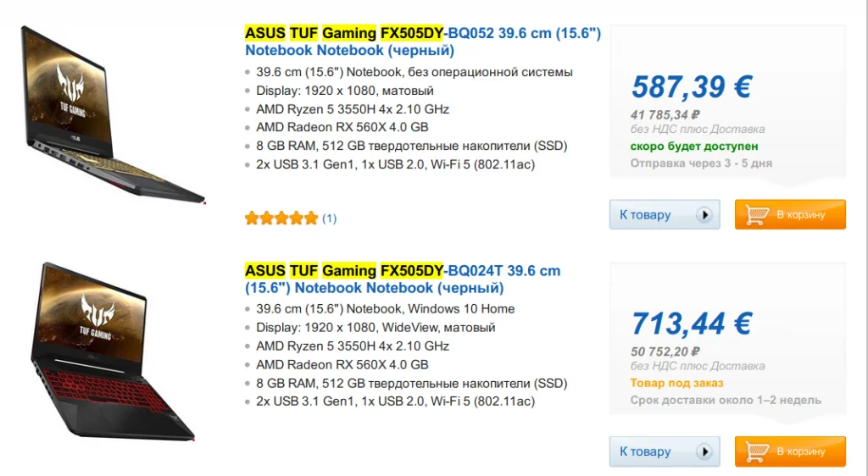Screen dimensions: 868x476
Task: Open the review count (1) link
Action: coord(329,219)
